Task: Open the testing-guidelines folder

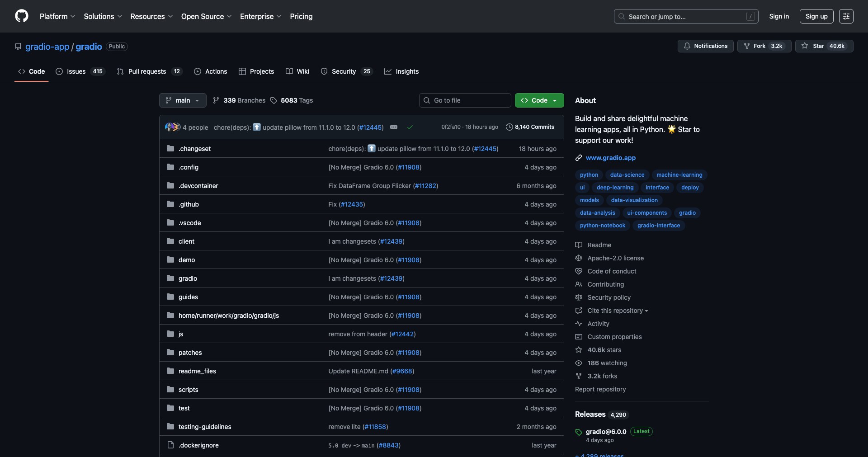Action: pos(205,427)
